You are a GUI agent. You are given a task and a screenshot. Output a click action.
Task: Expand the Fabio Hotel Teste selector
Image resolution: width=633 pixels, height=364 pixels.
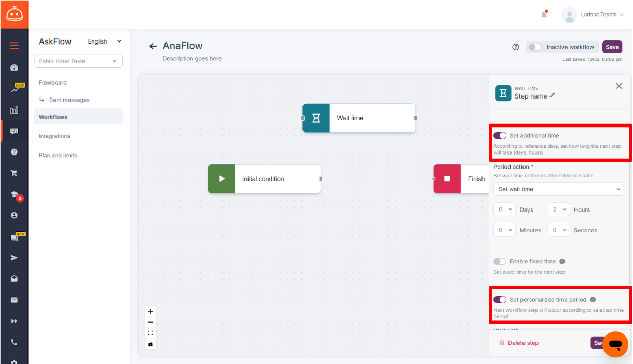point(78,61)
